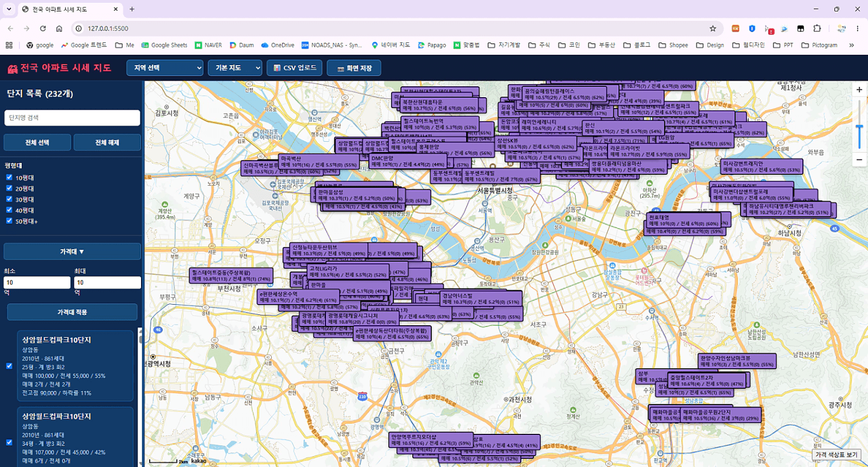The image size is (868, 467).
Task: Click the map zoom level slider handle
Action: [x=859, y=127]
